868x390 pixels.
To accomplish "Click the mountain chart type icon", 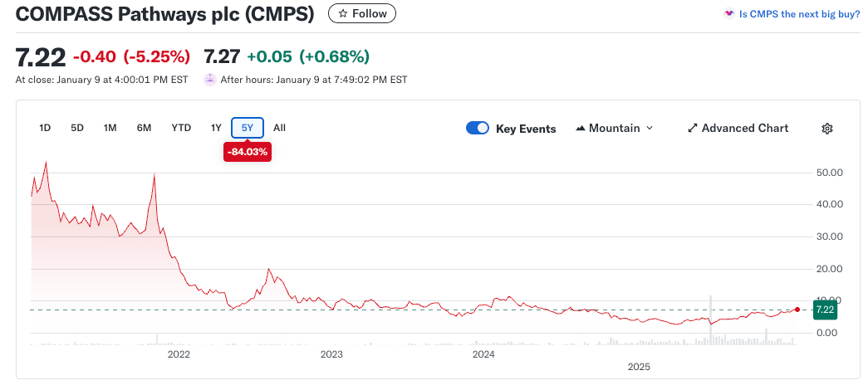I will [580, 129].
